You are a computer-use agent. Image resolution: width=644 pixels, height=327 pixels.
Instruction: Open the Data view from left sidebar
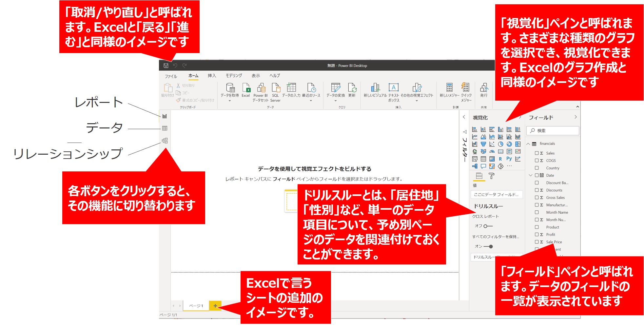[165, 128]
